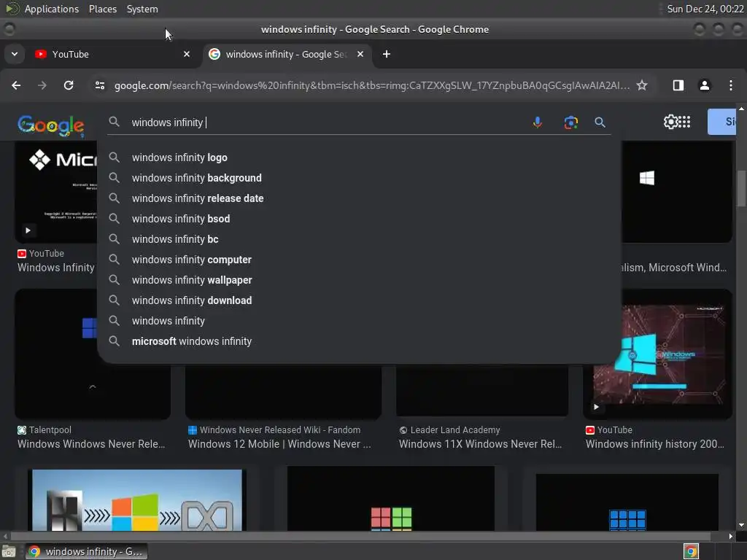This screenshot has height=560, width=747.
Task: Open a new tab with plus button
Action: [387, 54]
